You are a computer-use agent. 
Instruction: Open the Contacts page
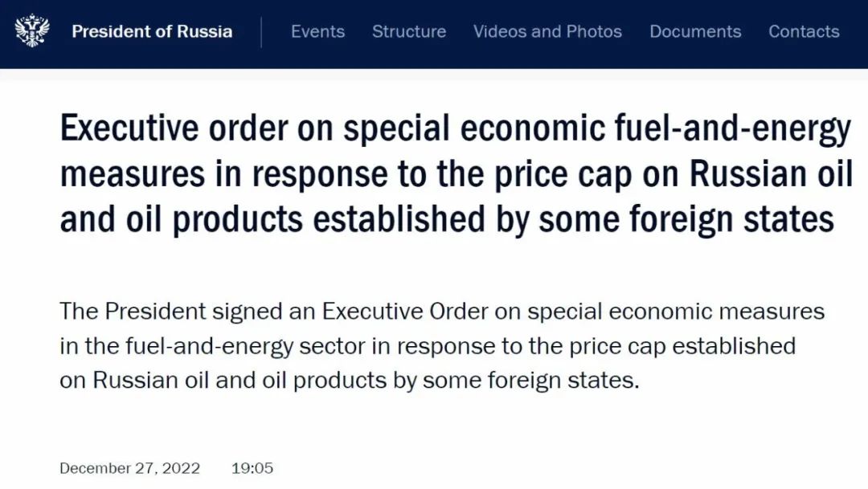804,31
